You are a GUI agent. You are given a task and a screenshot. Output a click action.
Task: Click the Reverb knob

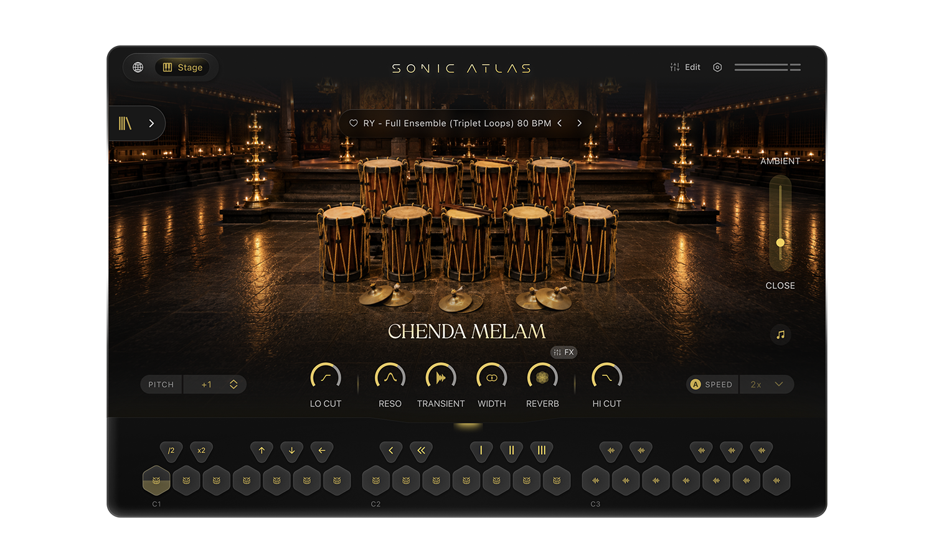coord(542,378)
